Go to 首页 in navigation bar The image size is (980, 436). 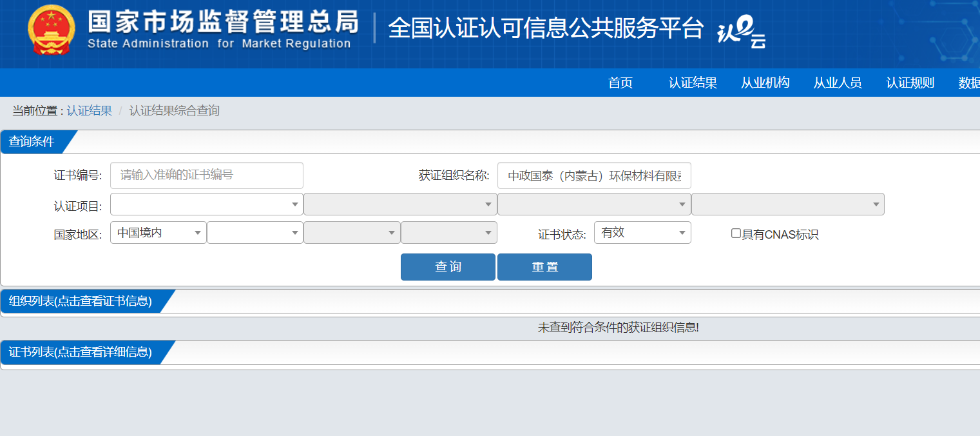620,83
